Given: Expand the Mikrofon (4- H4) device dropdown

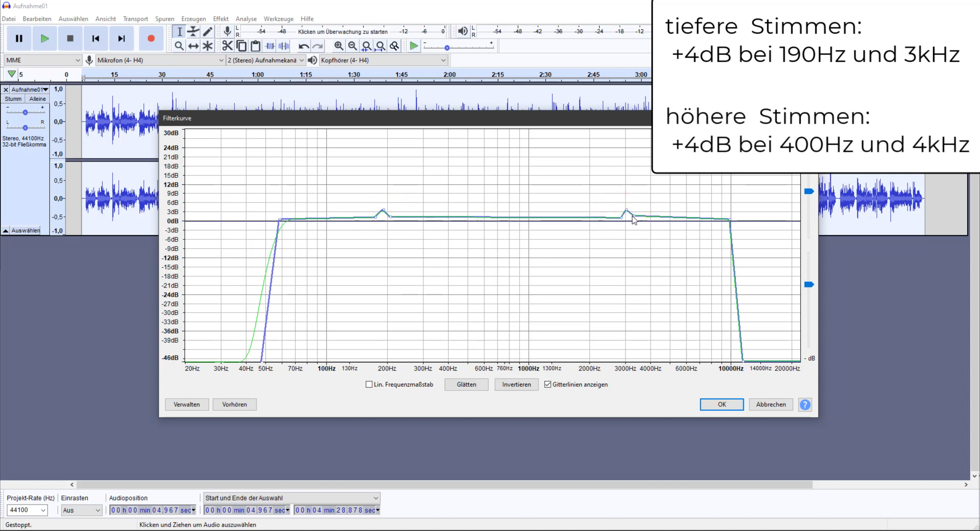Looking at the screenshot, I should 160,60.
